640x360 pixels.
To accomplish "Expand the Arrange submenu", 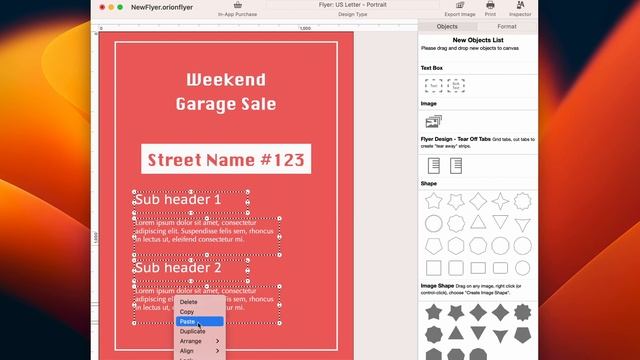I will pyautogui.click(x=200, y=341).
